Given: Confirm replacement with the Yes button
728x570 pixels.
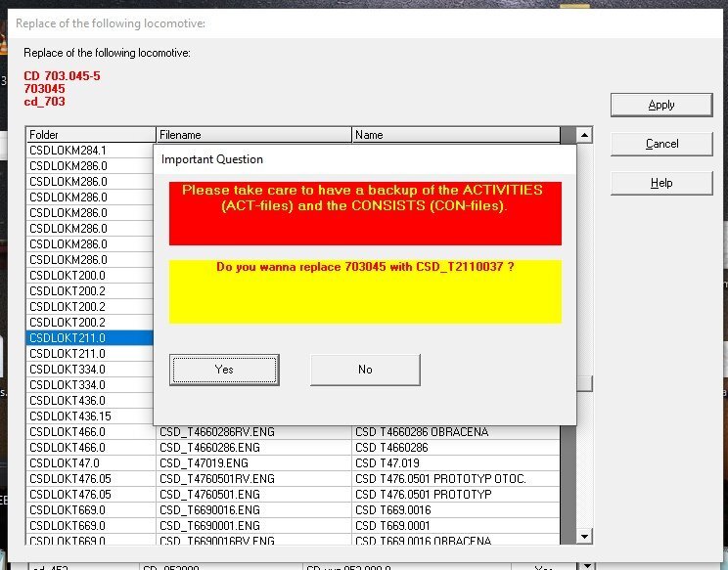Looking at the screenshot, I should click(224, 370).
